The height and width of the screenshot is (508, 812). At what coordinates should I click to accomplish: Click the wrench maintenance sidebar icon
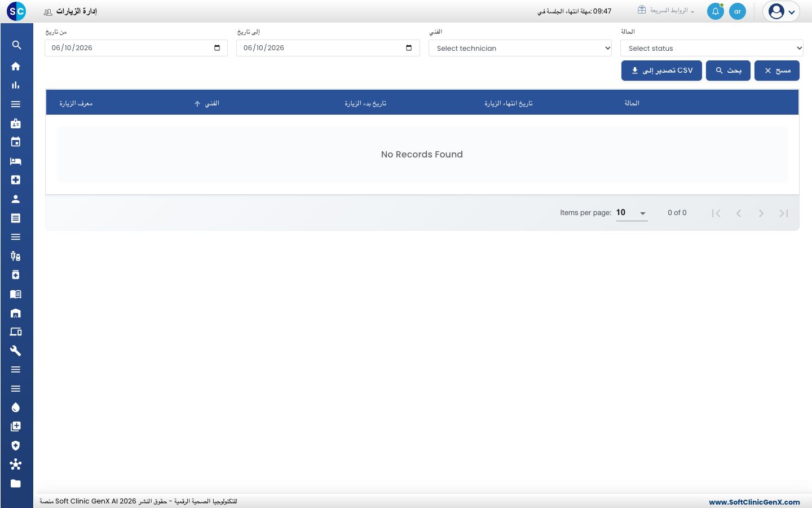coord(16,351)
